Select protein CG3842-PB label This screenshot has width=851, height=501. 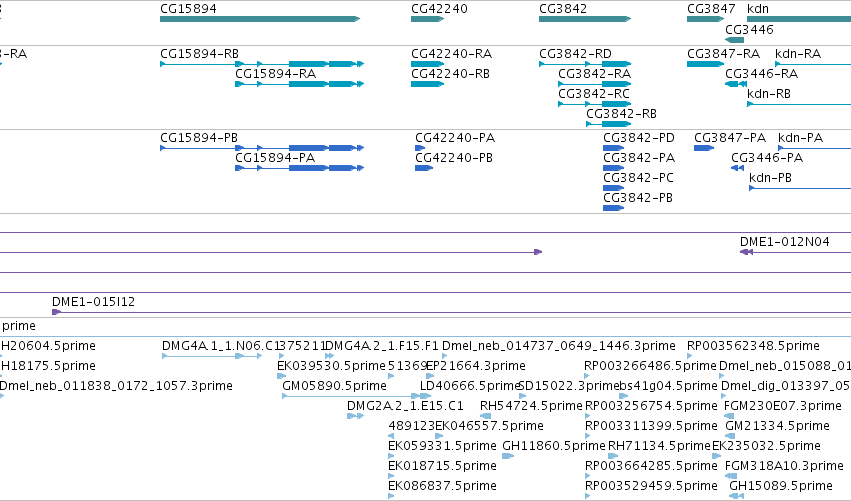(638, 198)
